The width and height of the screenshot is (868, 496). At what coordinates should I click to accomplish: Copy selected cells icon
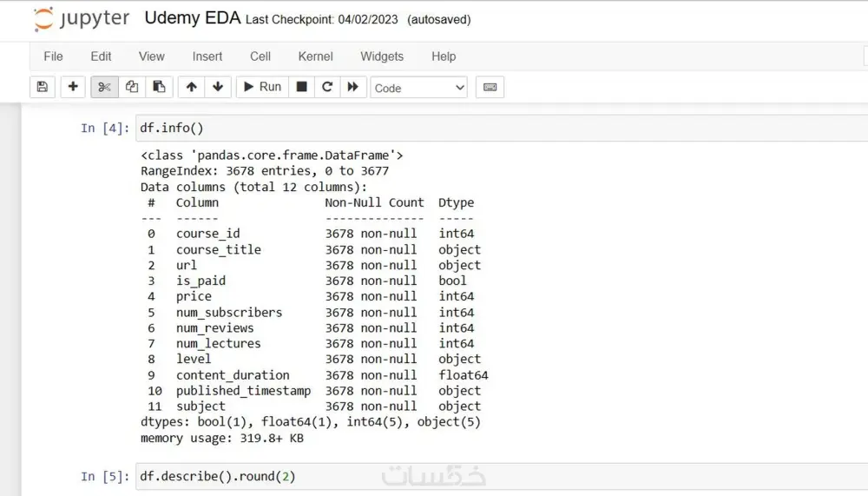[x=132, y=87]
